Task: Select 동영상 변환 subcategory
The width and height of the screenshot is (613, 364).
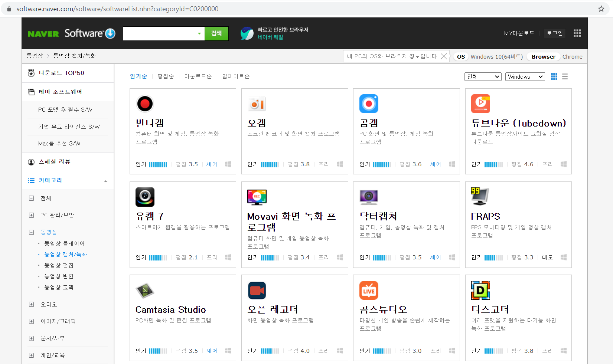Action: tap(59, 276)
